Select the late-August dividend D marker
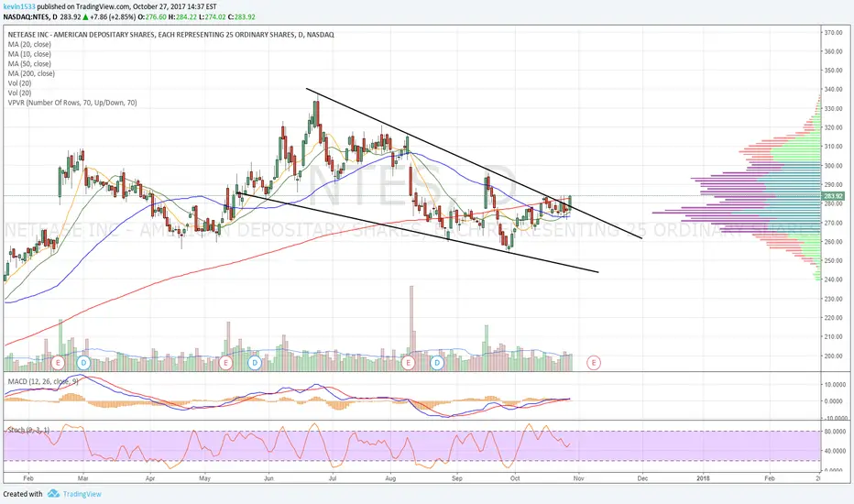This screenshot has width=854, height=504. (x=437, y=362)
